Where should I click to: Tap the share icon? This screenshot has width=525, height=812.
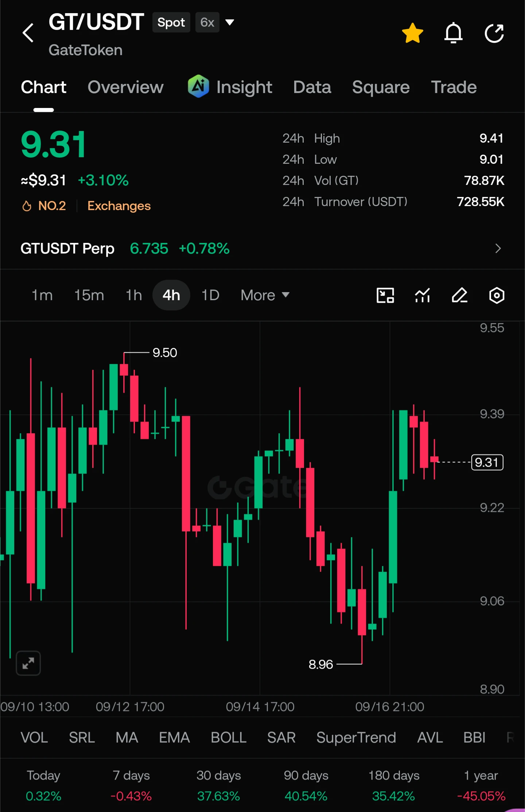click(x=494, y=33)
